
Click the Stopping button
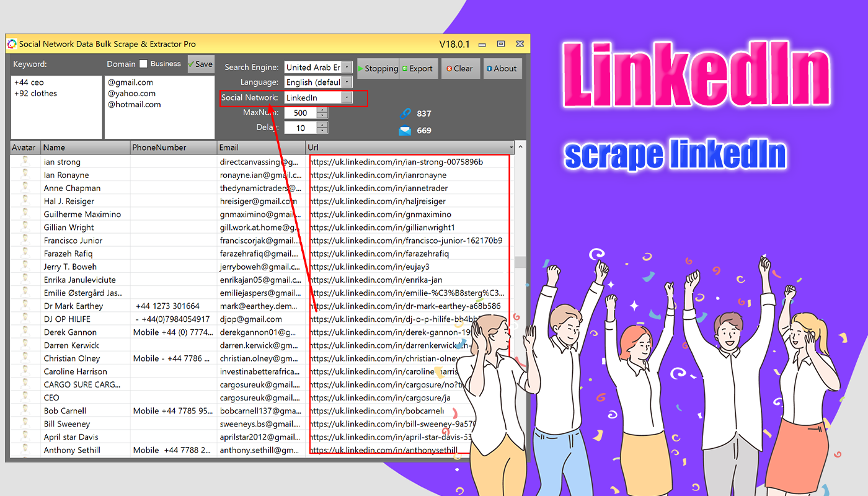pos(378,69)
